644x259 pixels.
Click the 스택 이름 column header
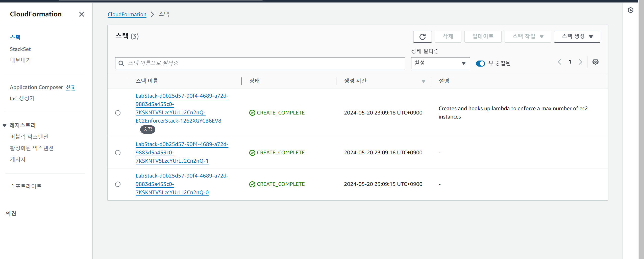[x=147, y=81]
